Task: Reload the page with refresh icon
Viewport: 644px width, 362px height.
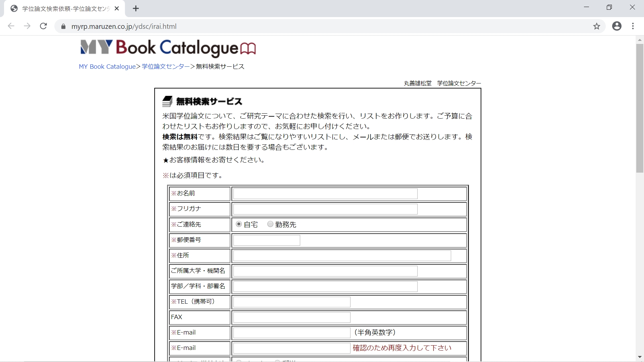Action: point(43,26)
